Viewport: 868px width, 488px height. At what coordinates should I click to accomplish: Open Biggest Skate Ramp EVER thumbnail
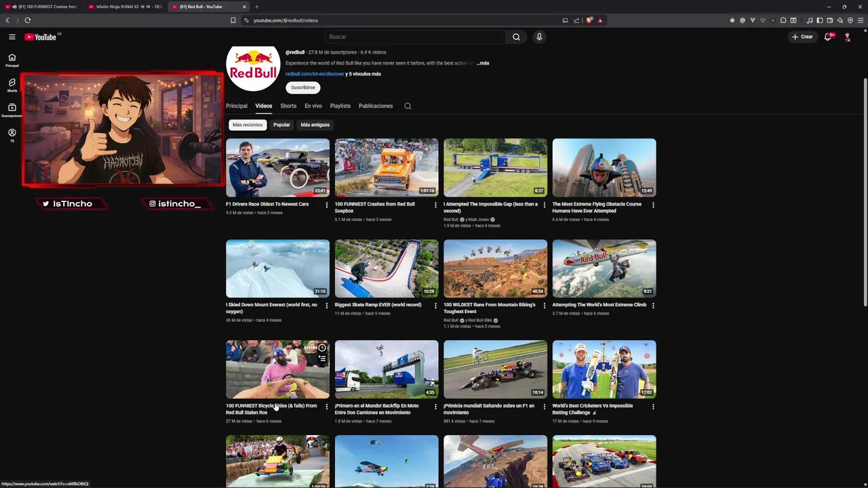[x=387, y=268]
